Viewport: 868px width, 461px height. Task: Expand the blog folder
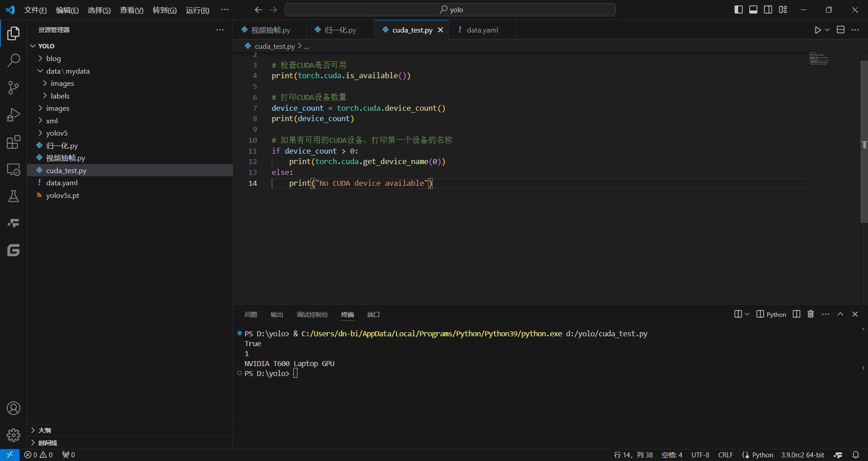click(40, 58)
